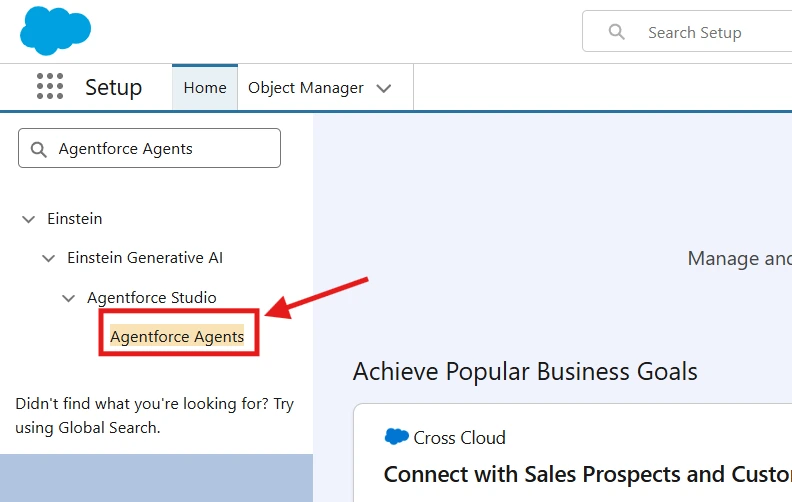The image size is (792, 502).
Task: Open the App Launcher dots icon
Action: coord(50,87)
